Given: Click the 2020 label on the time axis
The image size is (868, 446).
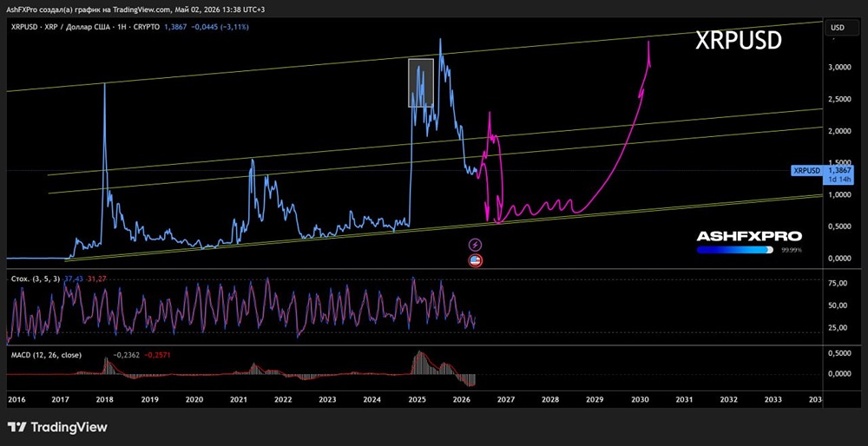Looking at the screenshot, I should pyautogui.click(x=194, y=399).
